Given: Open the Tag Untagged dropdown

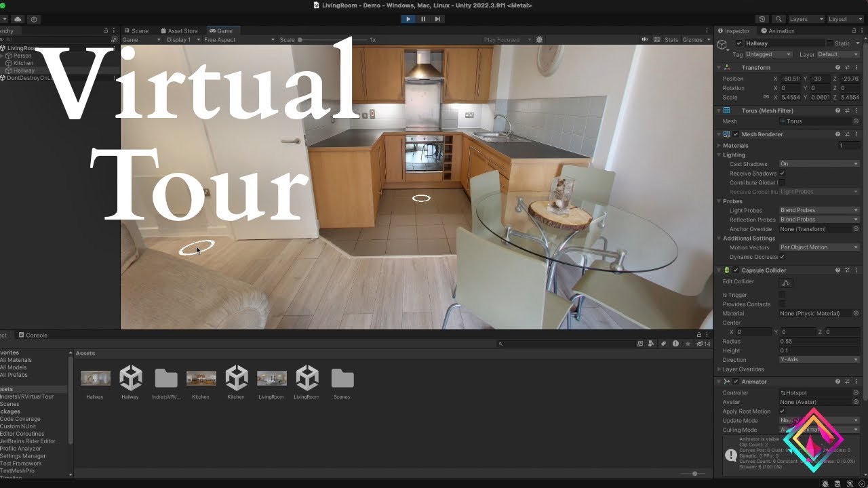Looking at the screenshot, I should click(x=768, y=54).
